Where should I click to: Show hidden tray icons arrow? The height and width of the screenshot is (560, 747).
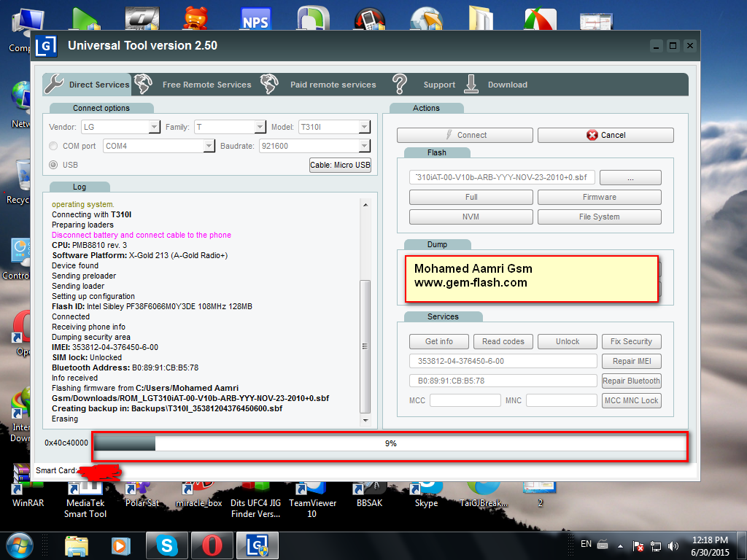[620, 545]
